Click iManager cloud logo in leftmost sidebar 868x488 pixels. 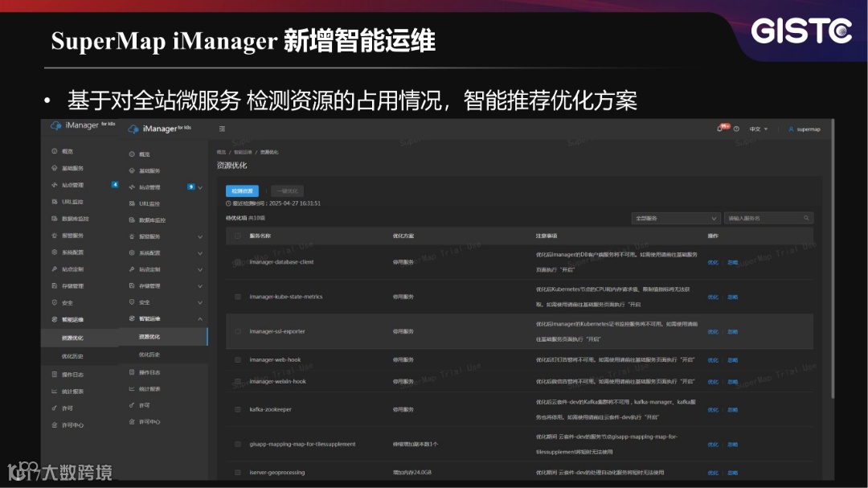click(x=56, y=125)
